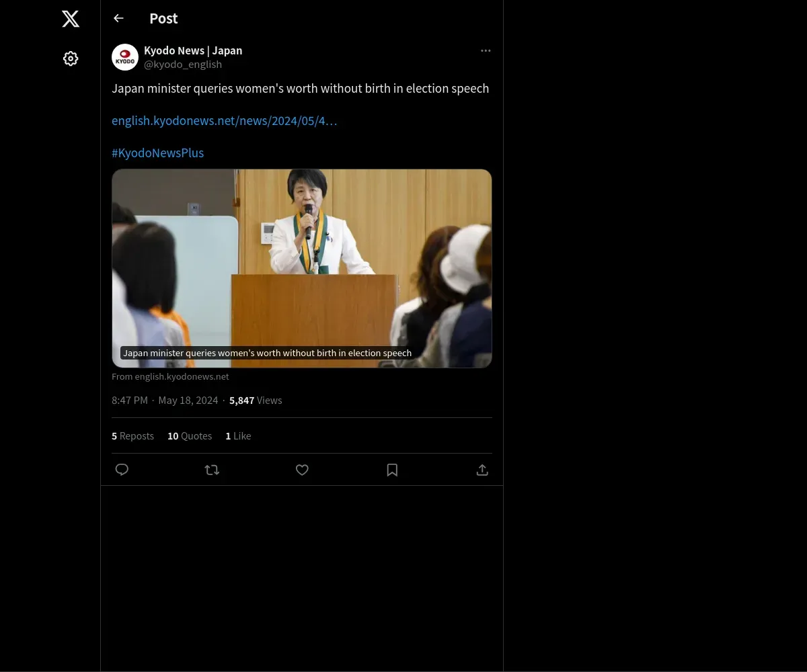The width and height of the screenshot is (807, 672).
Task: View the 1 Like list
Action: point(238,436)
